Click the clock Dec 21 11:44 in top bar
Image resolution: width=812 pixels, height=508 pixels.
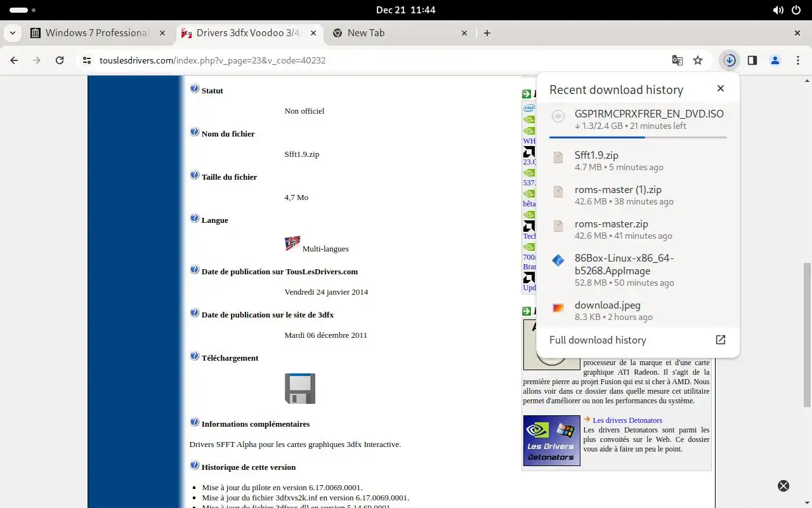406,10
